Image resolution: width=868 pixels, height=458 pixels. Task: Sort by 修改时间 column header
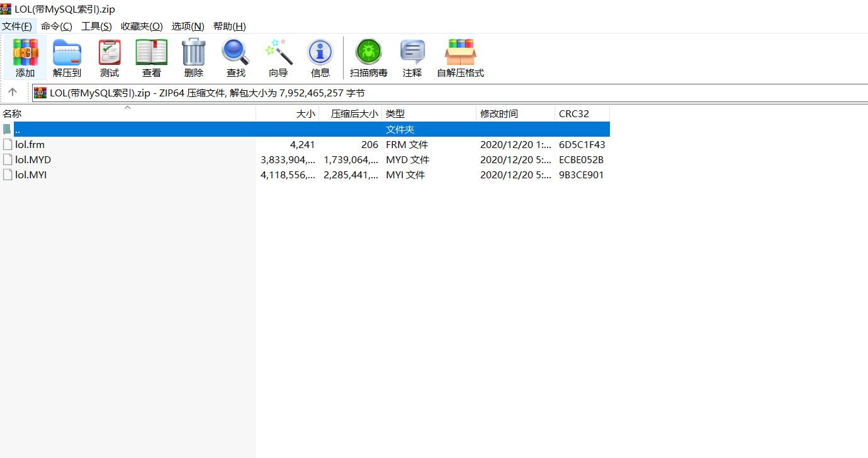pos(516,113)
